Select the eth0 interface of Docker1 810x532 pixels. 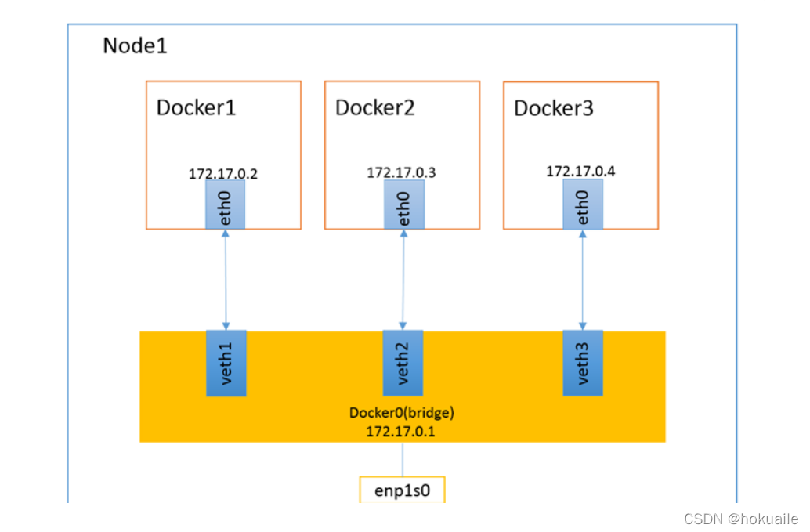coord(226,206)
